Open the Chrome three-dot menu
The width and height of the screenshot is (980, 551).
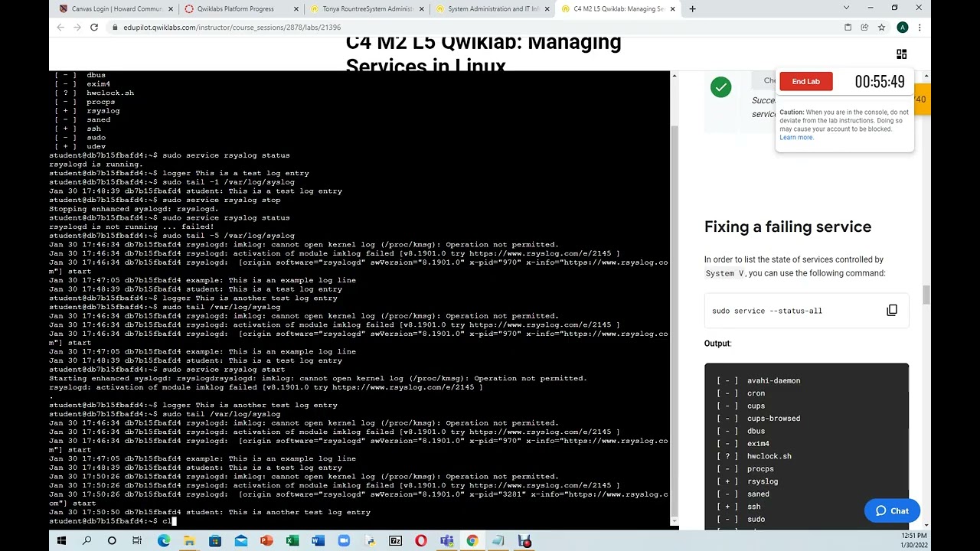pos(920,28)
